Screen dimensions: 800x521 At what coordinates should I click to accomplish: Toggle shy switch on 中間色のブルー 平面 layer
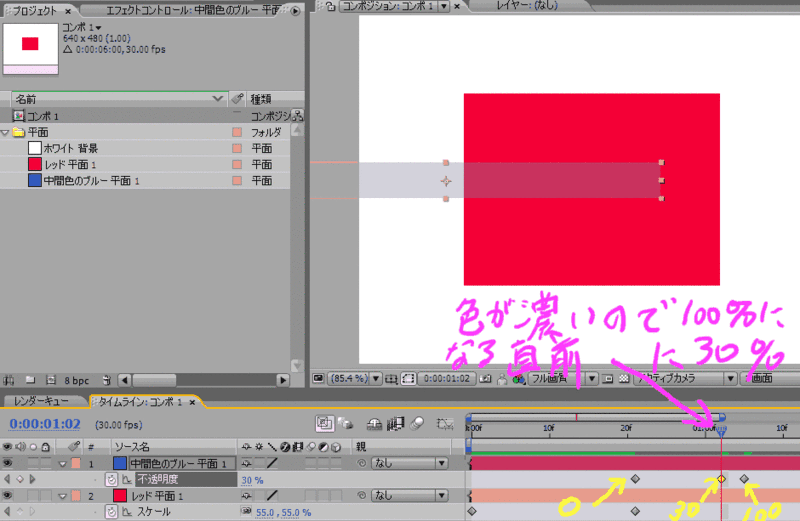[246, 463]
